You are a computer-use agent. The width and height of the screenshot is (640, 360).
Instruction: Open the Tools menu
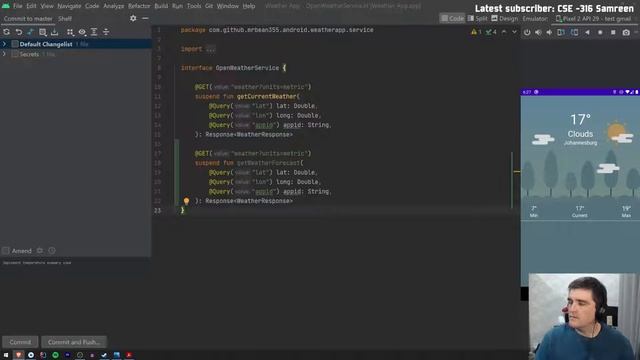tap(194, 6)
